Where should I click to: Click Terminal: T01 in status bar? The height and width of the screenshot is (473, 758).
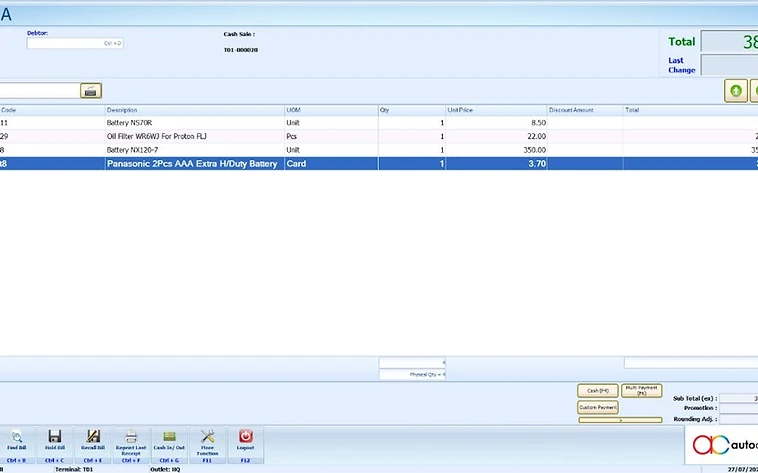click(74, 469)
